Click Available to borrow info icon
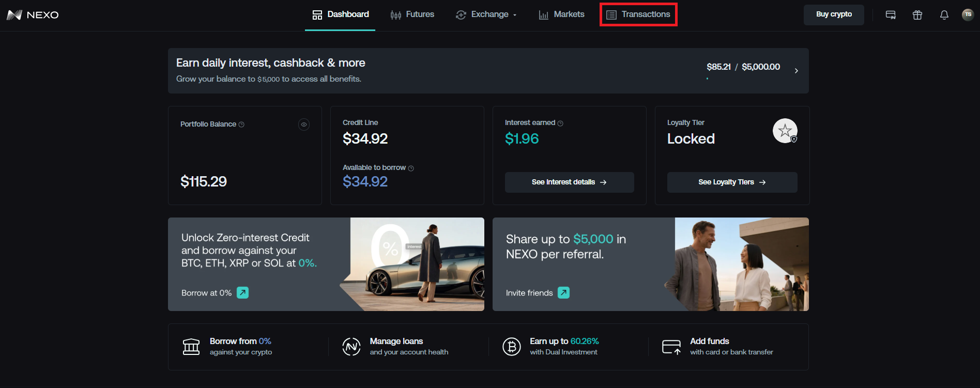The image size is (980, 388). (411, 168)
